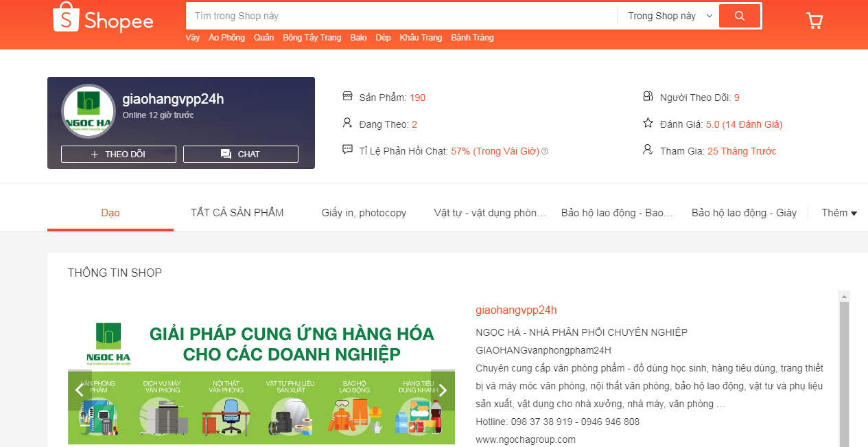This screenshot has width=868, height=447.
Task: Click the Áo Phông suggested keyword
Action: (226, 38)
